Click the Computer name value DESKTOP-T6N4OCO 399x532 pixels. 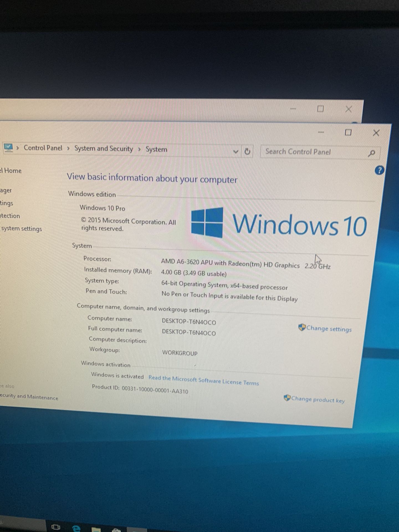189,322
